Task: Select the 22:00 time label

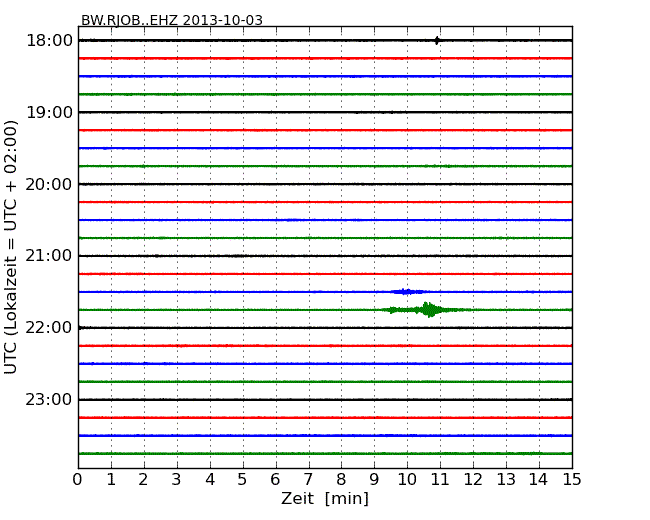Action: tap(49, 328)
